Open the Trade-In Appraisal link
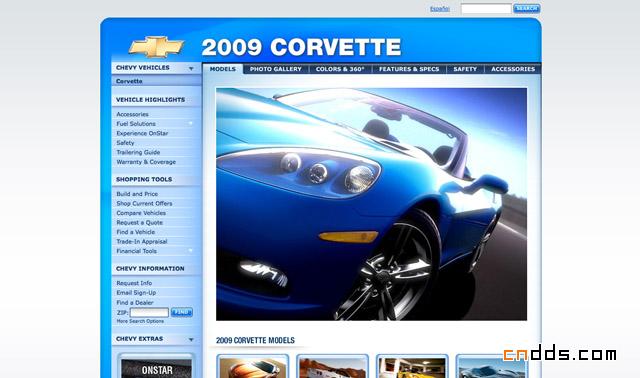The image size is (640, 378). point(142,242)
